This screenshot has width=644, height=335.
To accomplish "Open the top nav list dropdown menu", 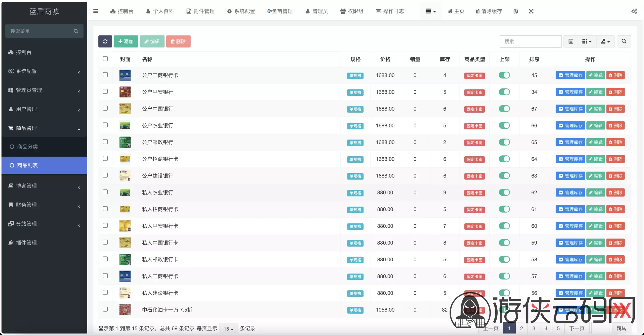I will coord(430,11).
